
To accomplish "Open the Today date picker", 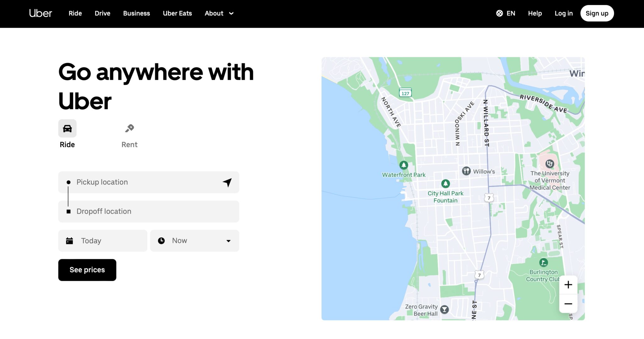I will tap(103, 241).
